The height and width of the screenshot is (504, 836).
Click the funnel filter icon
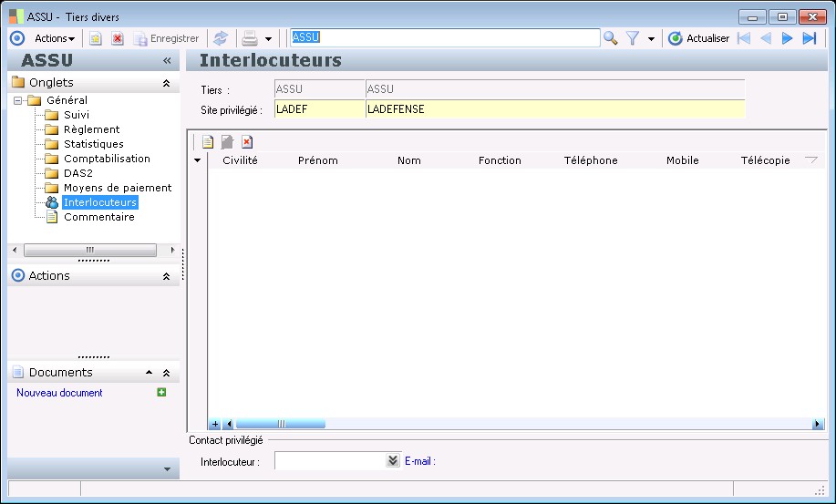point(633,38)
